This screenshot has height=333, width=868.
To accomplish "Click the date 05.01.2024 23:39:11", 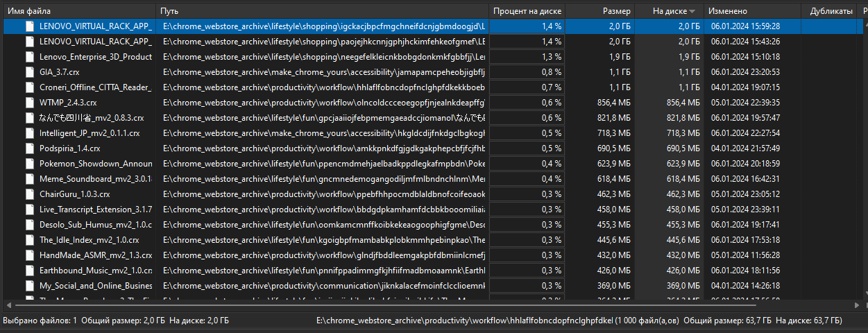I will point(745,210).
